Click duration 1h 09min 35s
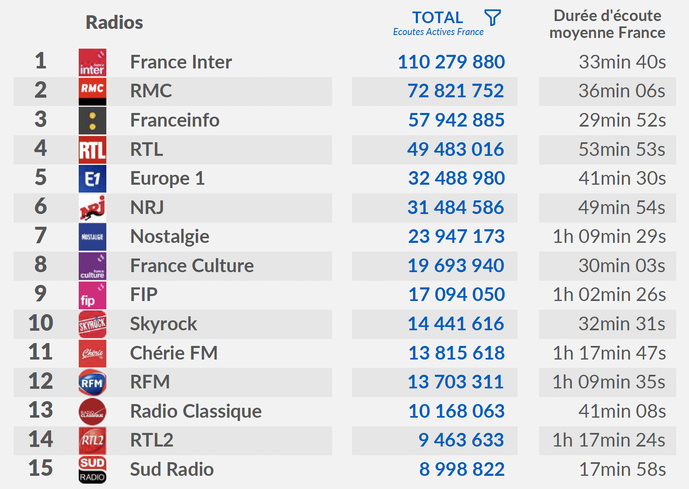 tap(609, 382)
